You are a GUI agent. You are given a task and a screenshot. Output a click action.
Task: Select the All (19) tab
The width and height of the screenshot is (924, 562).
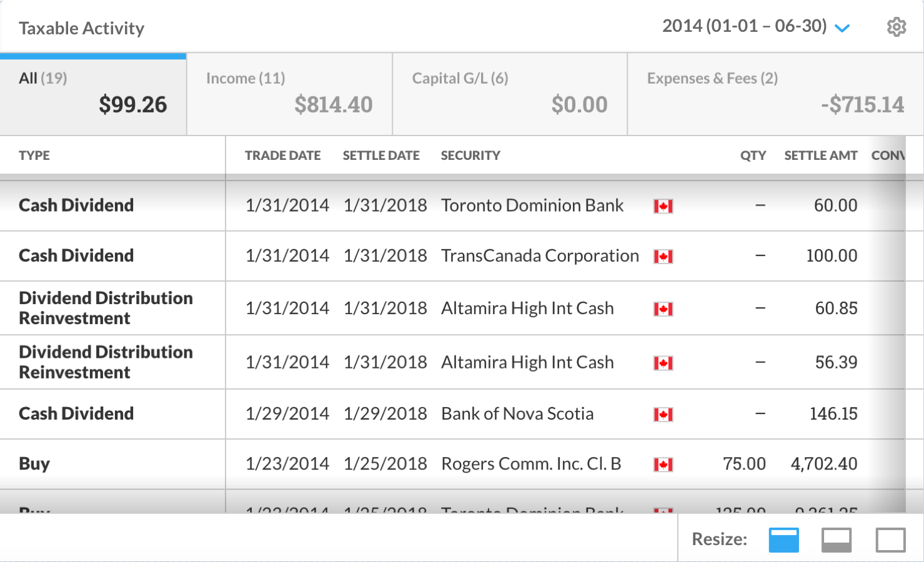pyautogui.click(x=93, y=94)
